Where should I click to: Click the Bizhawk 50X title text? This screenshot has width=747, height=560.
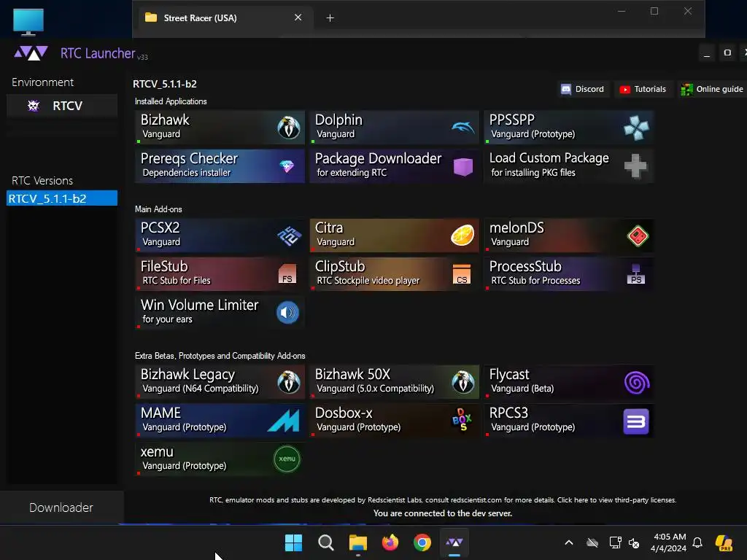click(352, 374)
